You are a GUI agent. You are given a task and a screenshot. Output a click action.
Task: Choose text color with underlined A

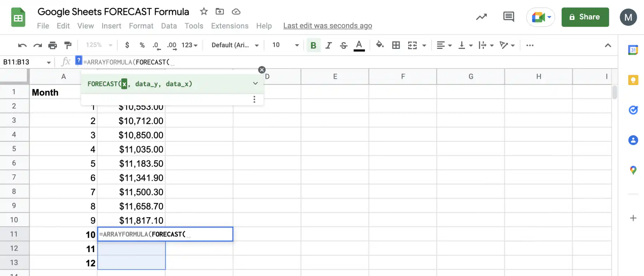(x=359, y=45)
